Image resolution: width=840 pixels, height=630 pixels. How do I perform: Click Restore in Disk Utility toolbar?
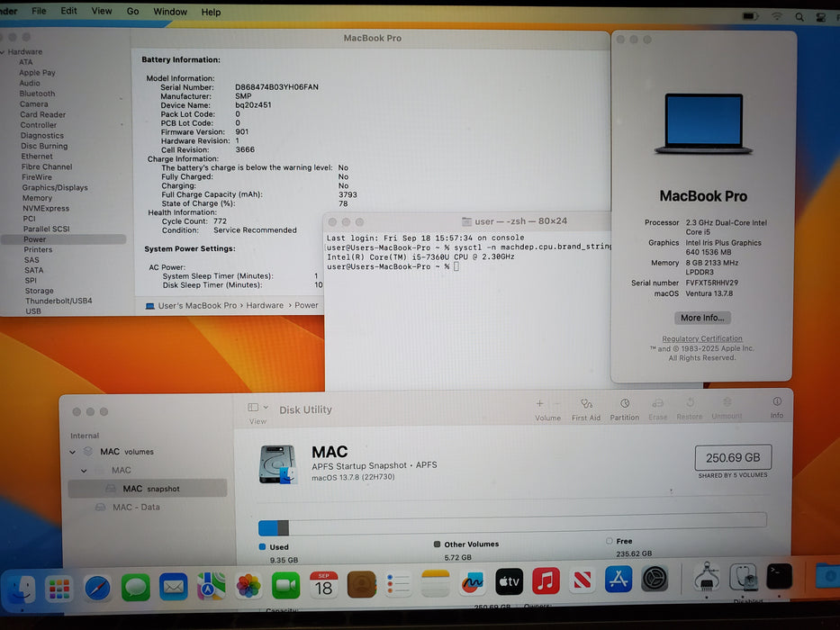click(690, 409)
